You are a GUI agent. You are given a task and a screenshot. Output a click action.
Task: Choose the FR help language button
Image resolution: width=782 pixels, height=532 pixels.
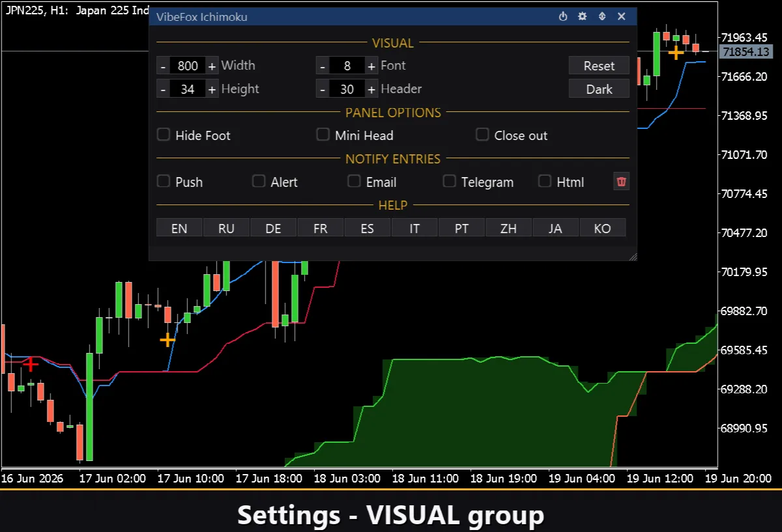[x=321, y=228]
